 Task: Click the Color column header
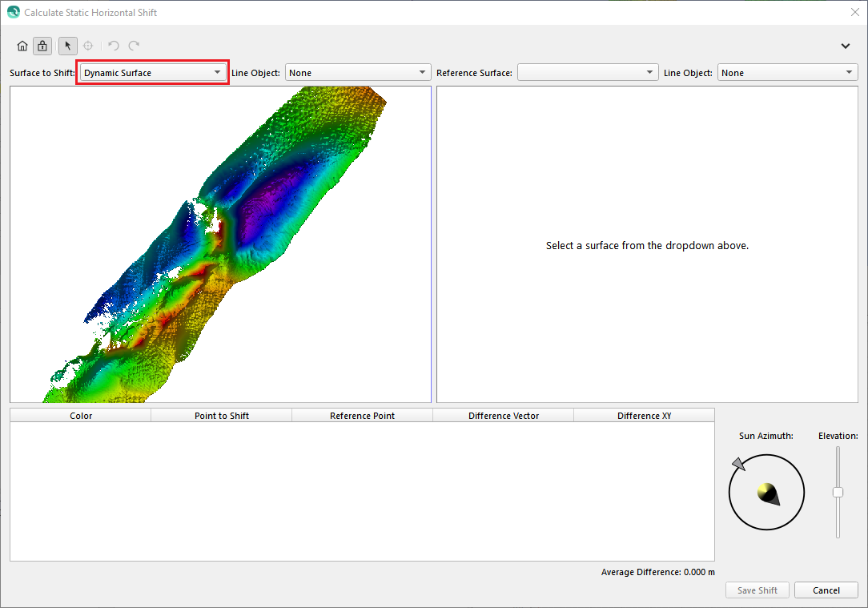[81, 416]
